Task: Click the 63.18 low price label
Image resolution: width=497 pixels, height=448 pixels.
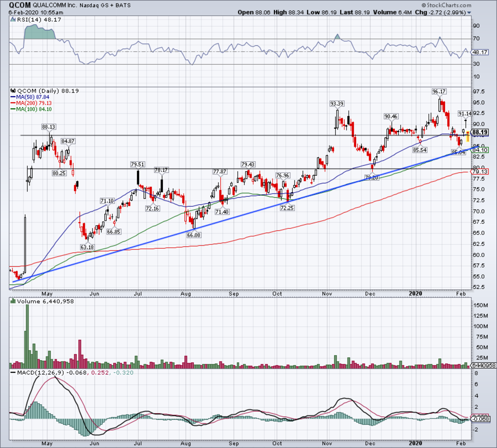Action: click(87, 247)
